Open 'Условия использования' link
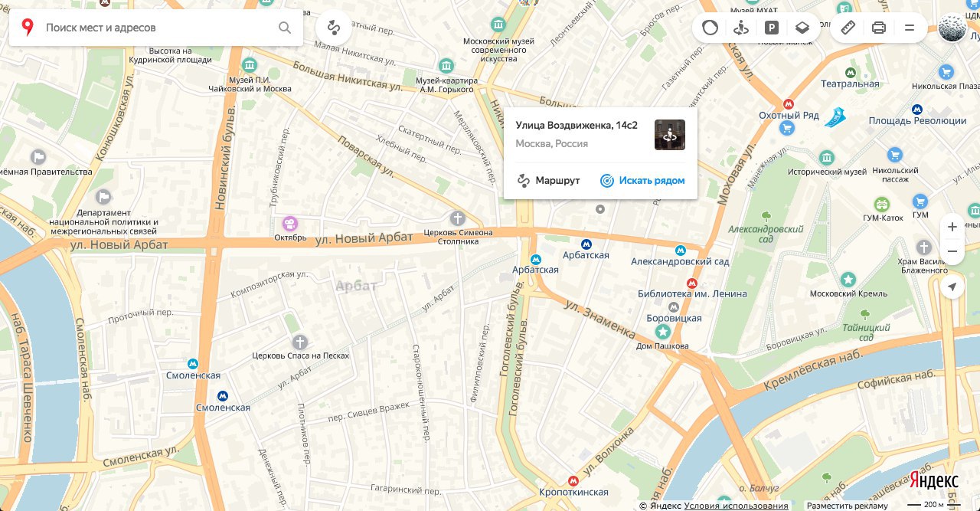The height and width of the screenshot is (511, 980). (x=736, y=506)
